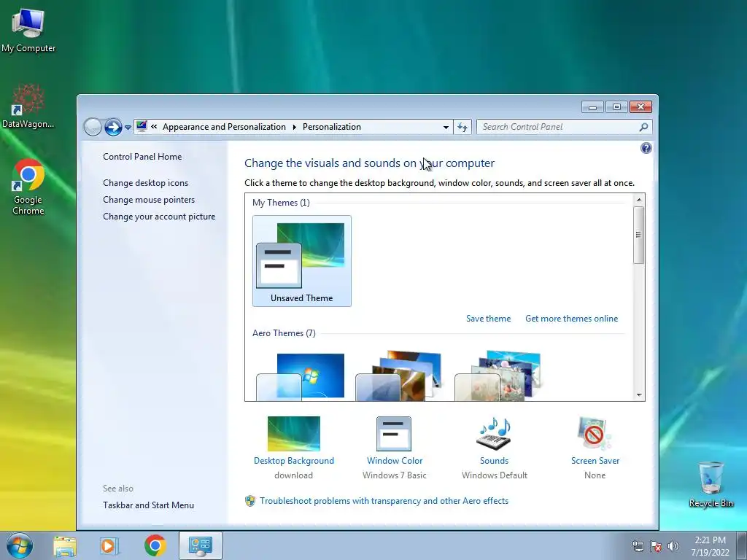The height and width of the screenshot is (560, 747).
Task: Open the Sounds keyboard icon
Action: coord(494,434)
